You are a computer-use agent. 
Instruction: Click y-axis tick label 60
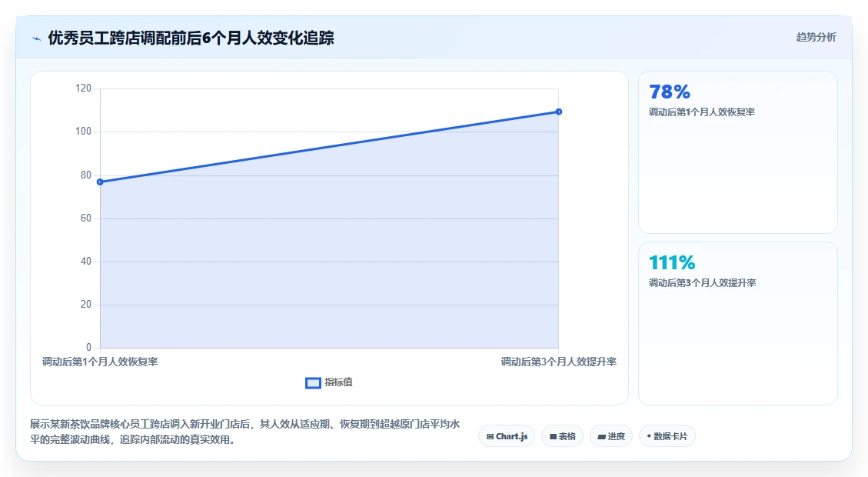click(86, 218)
